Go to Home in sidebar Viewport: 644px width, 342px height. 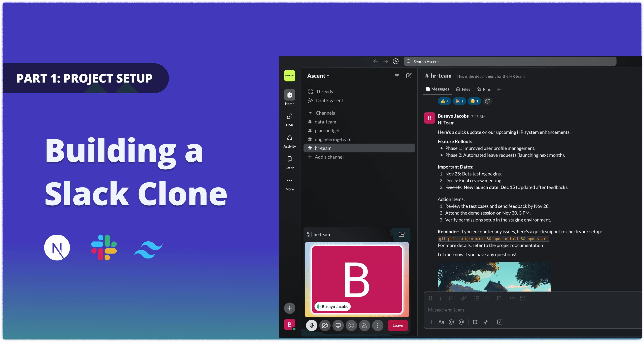pyautogui.click(x=289, y=97)
